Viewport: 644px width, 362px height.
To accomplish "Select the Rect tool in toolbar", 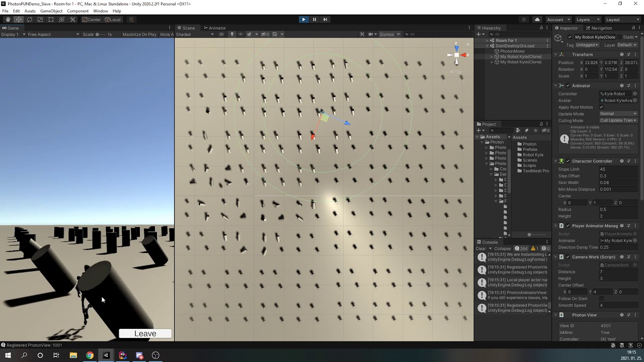I will coord(51,20).
